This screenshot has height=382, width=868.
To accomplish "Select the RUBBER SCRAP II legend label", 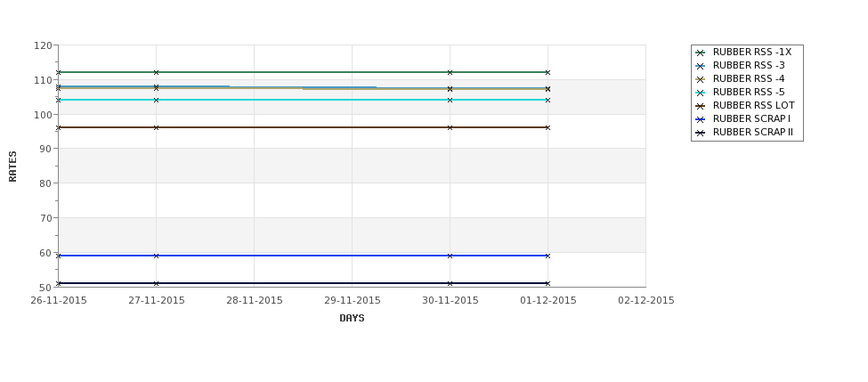I will click(753, 133).
